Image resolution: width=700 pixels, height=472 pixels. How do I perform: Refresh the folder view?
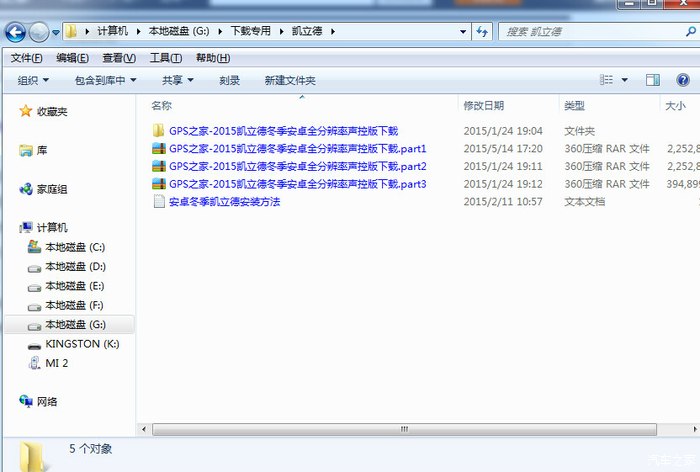(482, 32)
